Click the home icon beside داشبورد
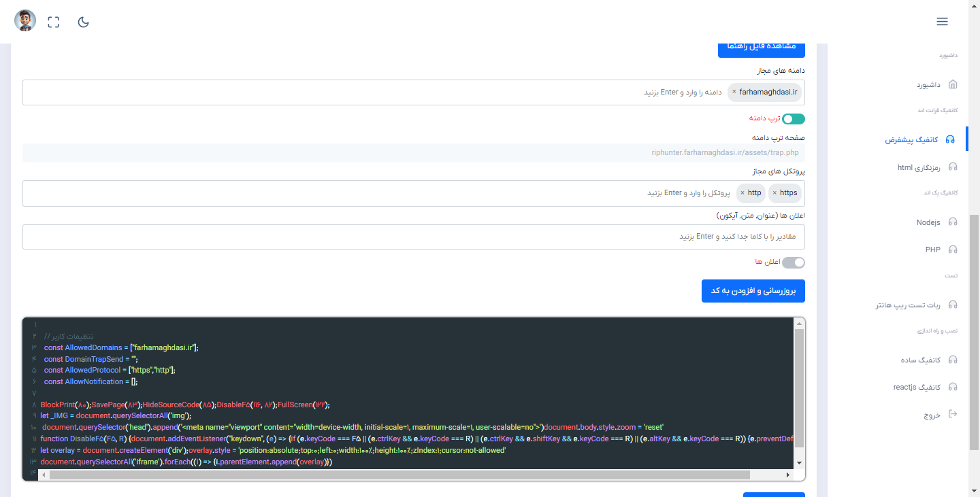The height and width of the screenshot is (497, 980). (x=952, y=85)
